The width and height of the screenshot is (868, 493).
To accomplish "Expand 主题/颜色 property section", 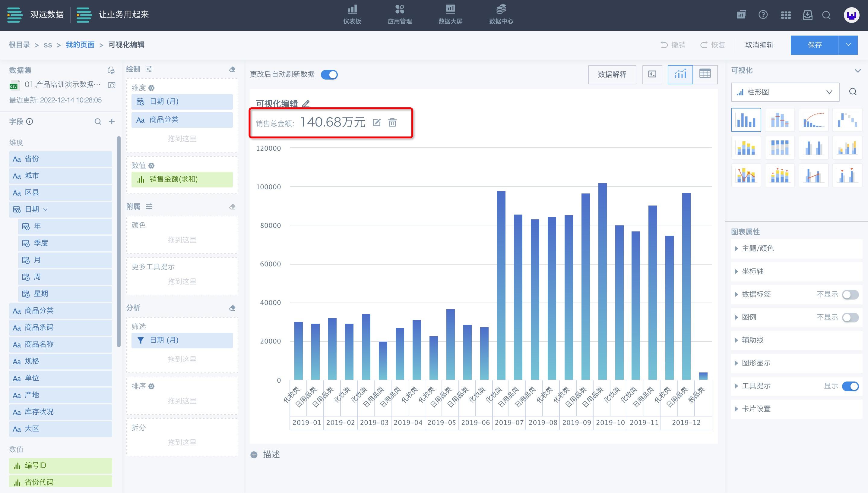I will click(758, 249).
